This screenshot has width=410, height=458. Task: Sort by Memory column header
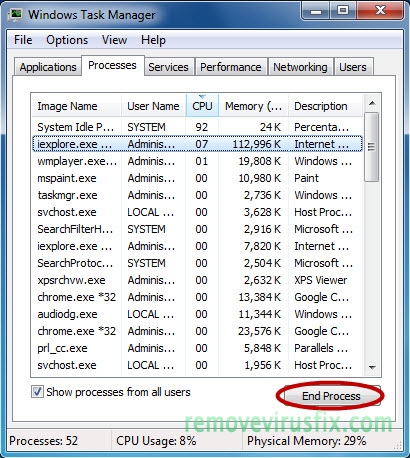(253, 106)
